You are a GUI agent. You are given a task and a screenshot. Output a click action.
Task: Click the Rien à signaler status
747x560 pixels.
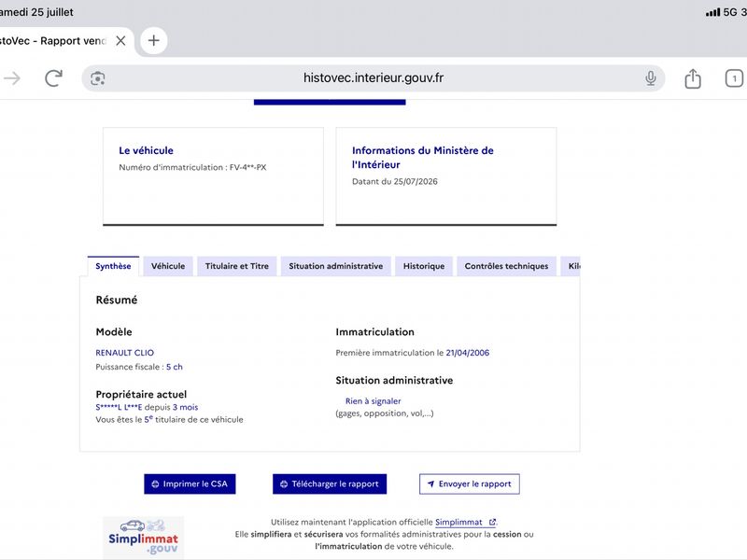pyautogui.click(x=373, y=401)
